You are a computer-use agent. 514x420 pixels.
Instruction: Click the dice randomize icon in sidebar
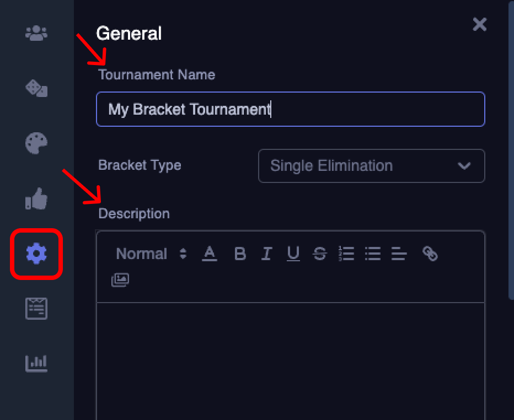tap(36, 88)
